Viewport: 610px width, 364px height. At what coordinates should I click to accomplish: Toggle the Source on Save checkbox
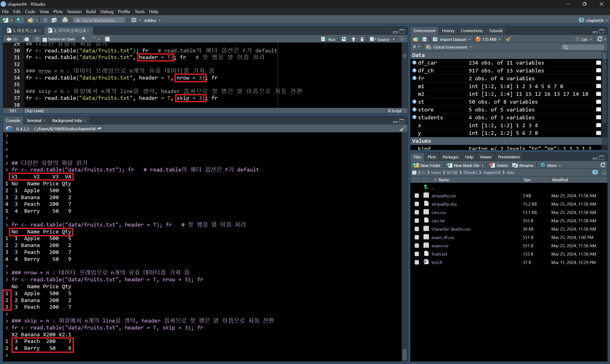click(x=45, y=39)
